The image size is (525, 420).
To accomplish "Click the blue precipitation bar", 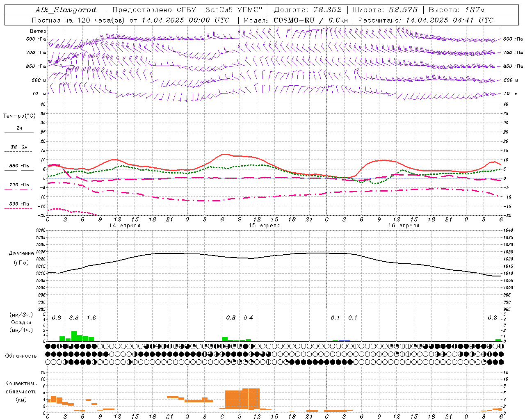I will (344, 341).
